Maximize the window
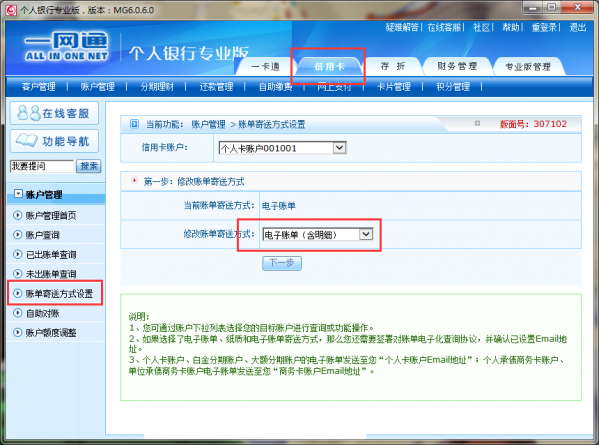Screen dimensions: 599x445 point(552,8)
